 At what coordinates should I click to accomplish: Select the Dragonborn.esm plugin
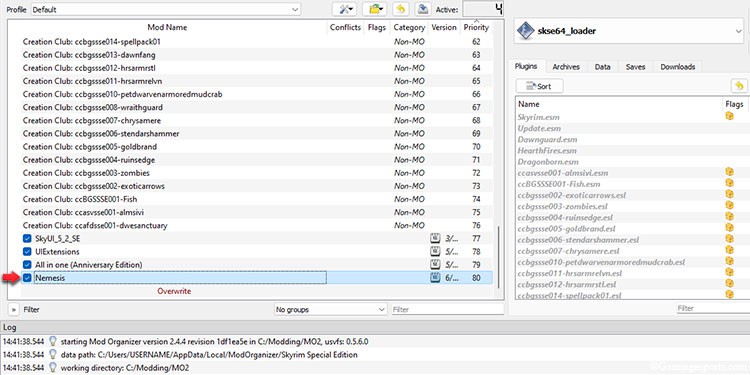[x=548, y=162]
